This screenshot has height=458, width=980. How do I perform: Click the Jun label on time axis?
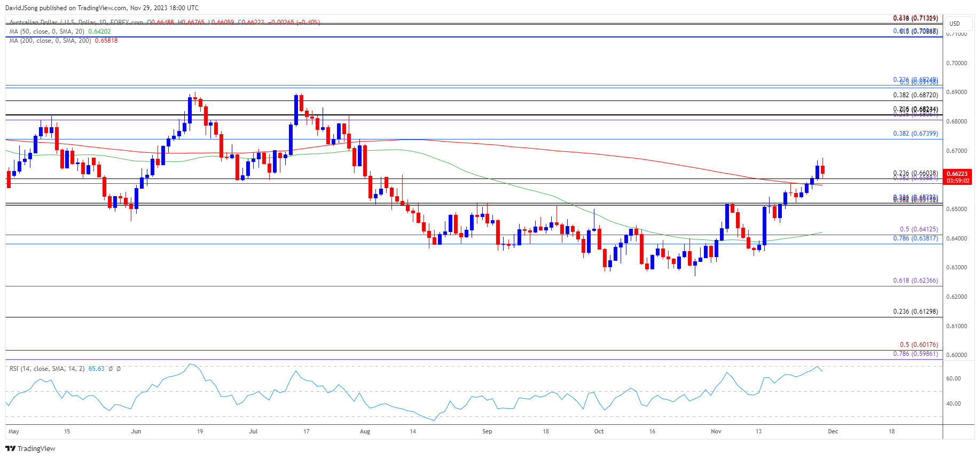pos(136,431)
